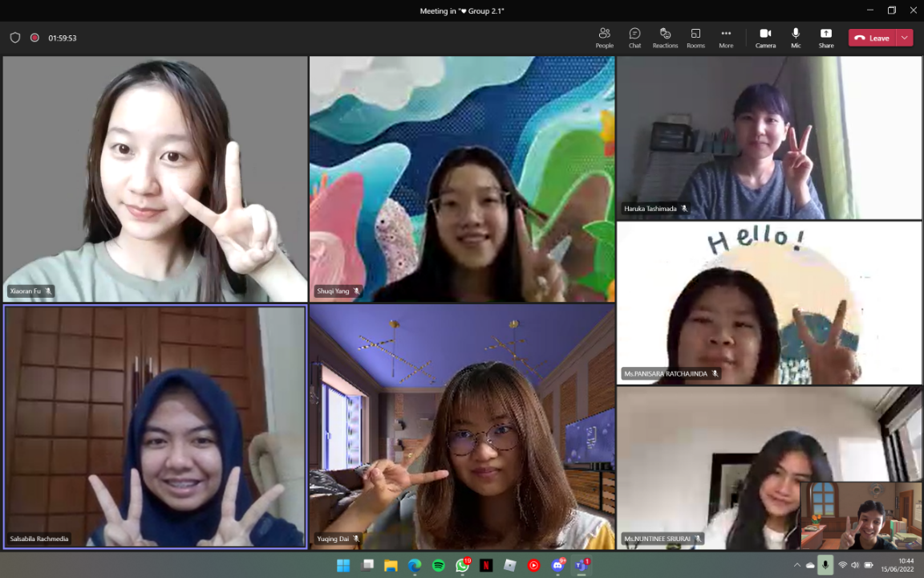Open breakout Rooms

point(695,37)
